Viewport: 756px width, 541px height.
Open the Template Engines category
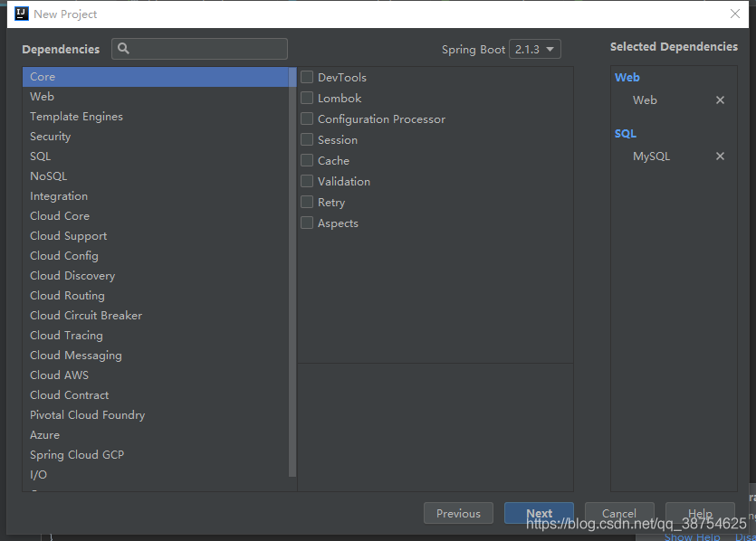point(155,117)
